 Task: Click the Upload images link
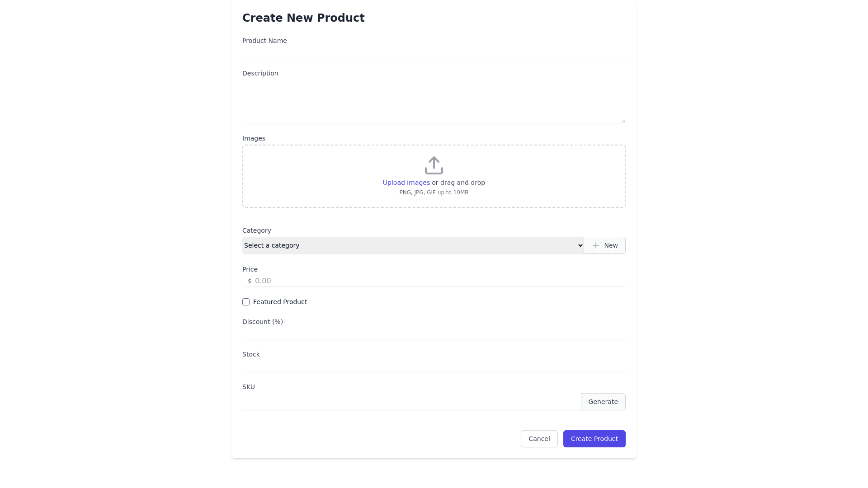pyautogui.click(x=406, y=183)
